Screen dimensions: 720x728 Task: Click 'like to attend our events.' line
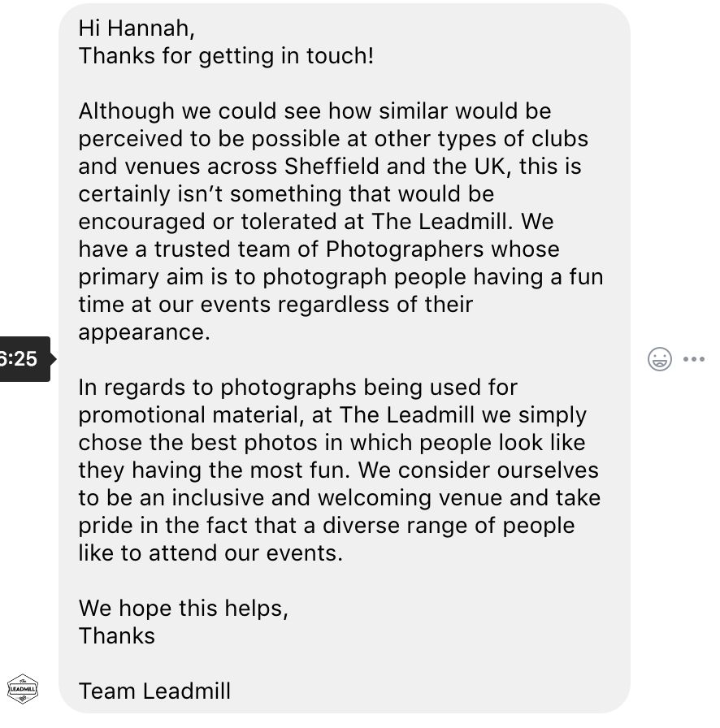click(210, 553)
